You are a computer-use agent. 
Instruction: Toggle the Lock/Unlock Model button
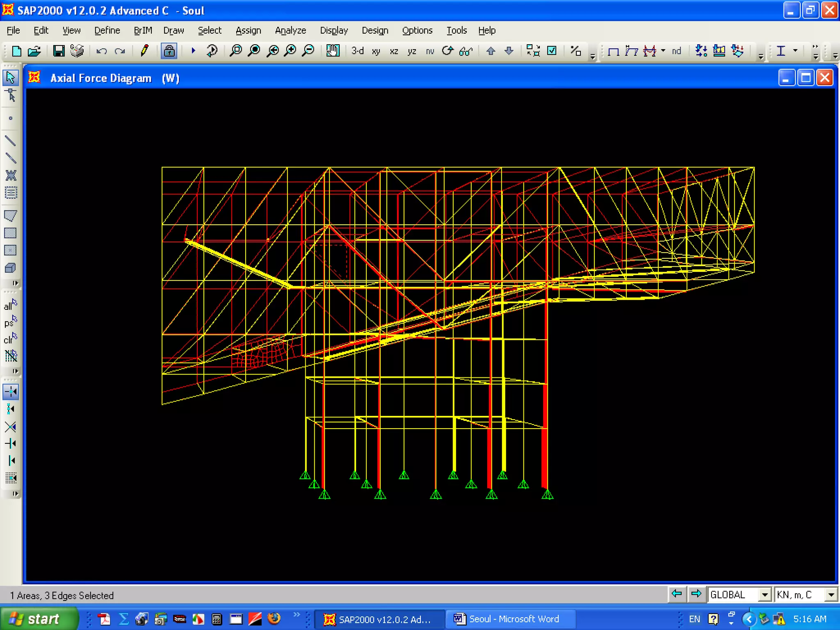[x=169, y=51]
